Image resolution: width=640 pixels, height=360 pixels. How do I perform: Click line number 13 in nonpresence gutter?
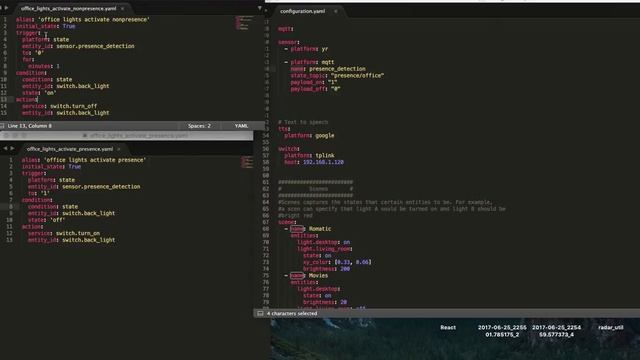(x=4, y=99)
